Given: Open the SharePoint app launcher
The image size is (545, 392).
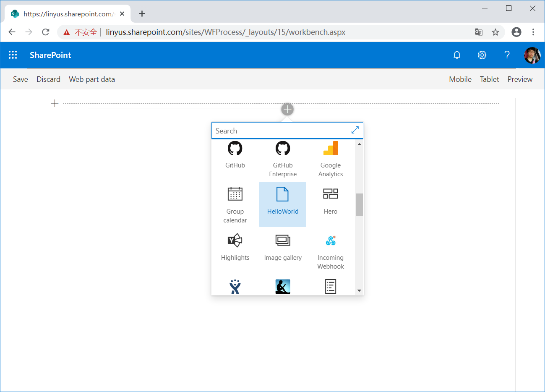Looking at the screenshot, I should (x=13, y=55).
